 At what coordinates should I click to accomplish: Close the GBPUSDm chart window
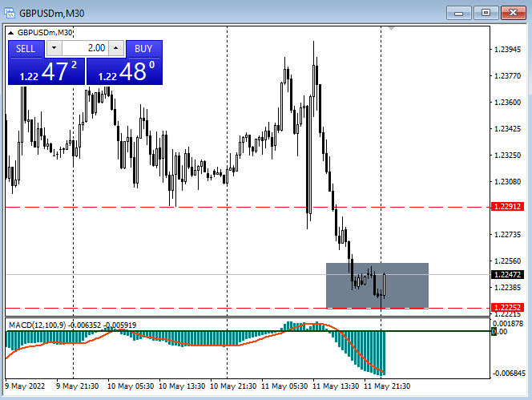pyautogui.click(x=514, y=13)
